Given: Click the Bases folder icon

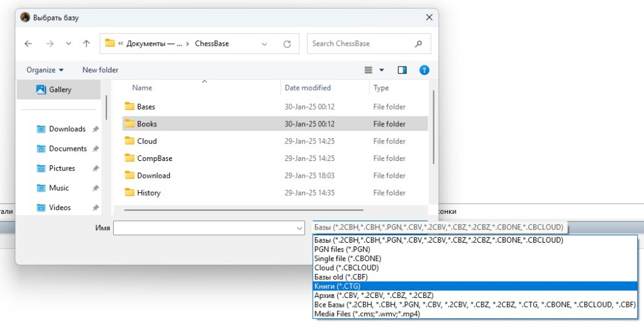Looking at the screenshot, I should [130, 107].
